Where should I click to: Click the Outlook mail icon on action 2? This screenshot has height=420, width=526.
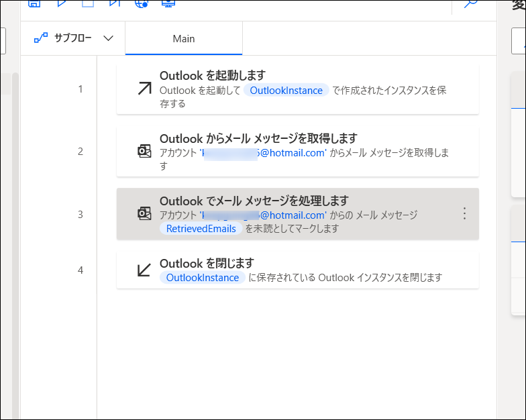pos(145,152)
